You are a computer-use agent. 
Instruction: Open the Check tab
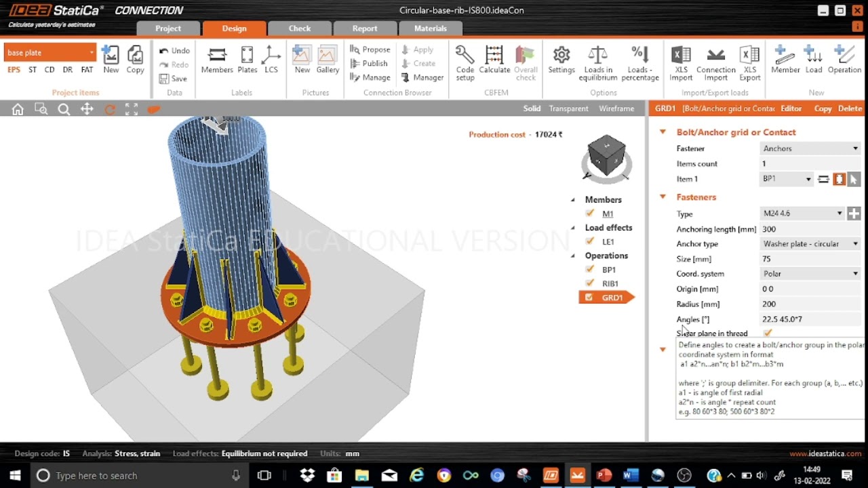[299, 28]
